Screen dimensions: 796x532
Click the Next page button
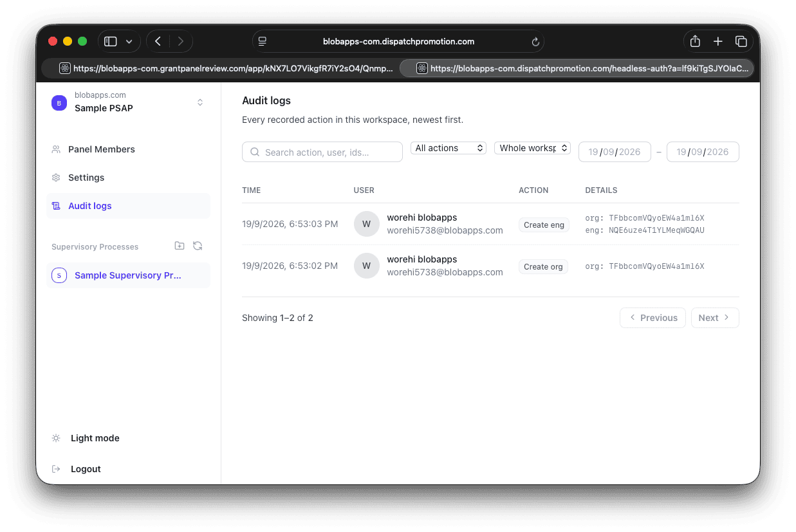(715, 318)
